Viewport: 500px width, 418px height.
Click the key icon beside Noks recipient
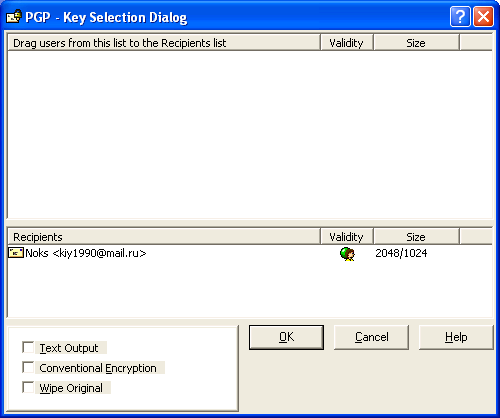[16, 253]
